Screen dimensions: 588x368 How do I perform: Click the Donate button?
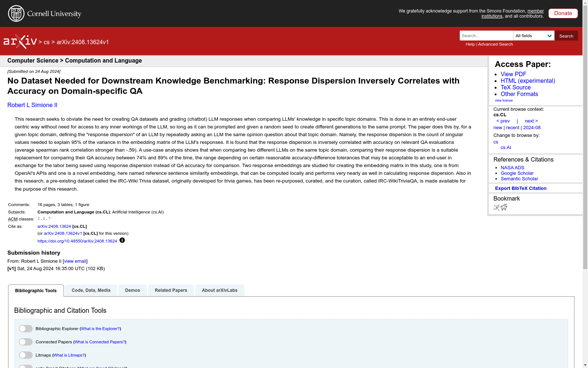tap(563, 13)
